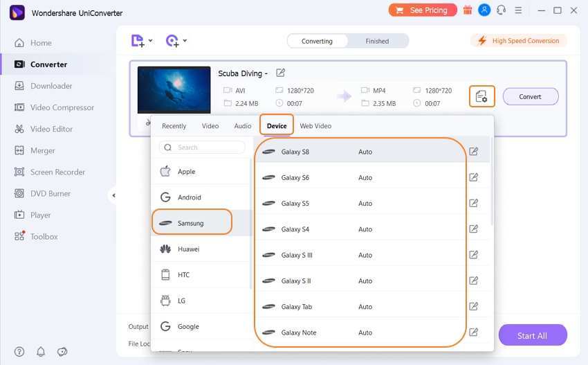Open Downloader in the sidebar

coord(43,86)
